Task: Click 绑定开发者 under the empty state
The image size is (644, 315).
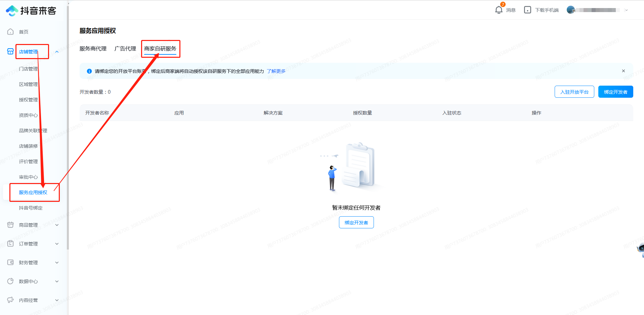Action: tap(356, 222)
